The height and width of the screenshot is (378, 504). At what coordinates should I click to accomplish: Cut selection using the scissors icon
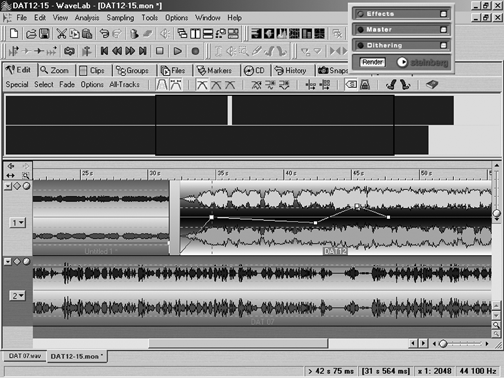(x=61, y=33)
